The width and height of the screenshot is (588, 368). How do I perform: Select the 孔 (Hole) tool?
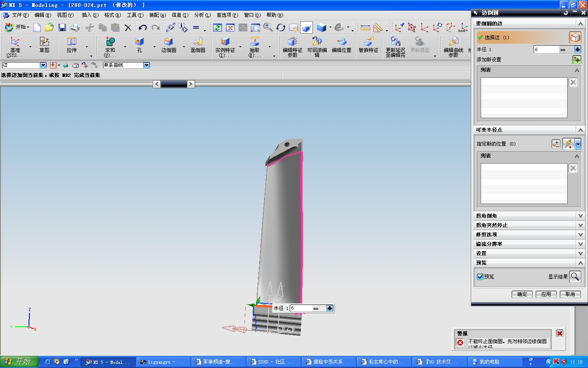point(139,45)
